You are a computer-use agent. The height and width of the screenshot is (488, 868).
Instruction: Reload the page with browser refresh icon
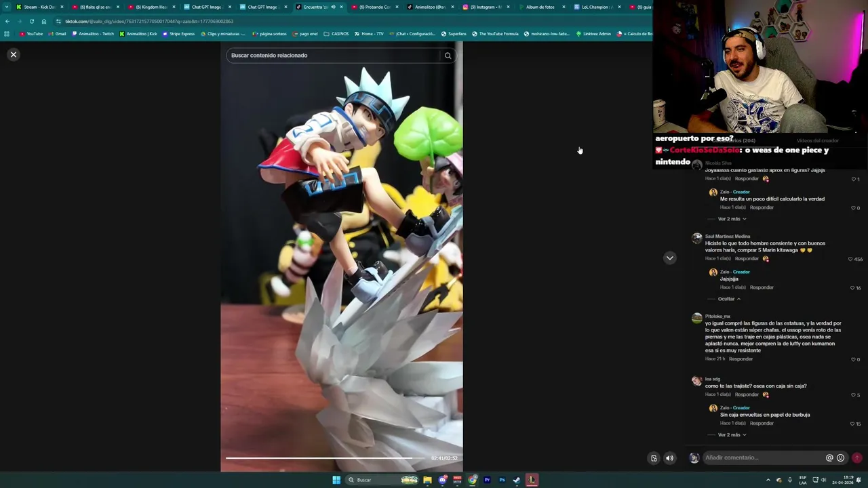pos(31,21)
